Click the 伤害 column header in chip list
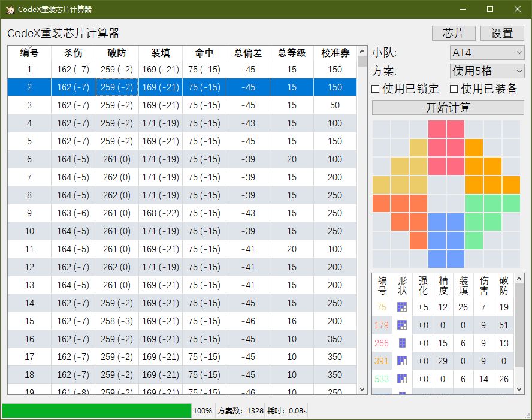The width and height of the screenshot is (532, 420). [x=484, y=286]
